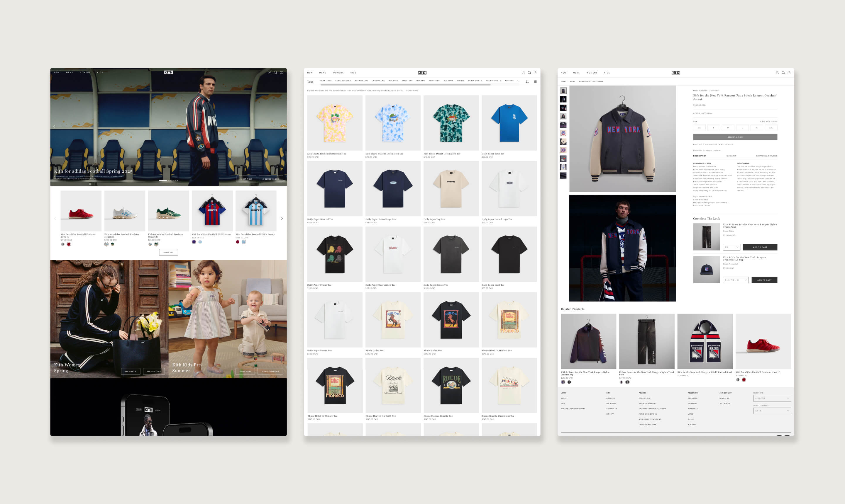Click the Kith logo over the homepage hero

click(x=169, y=72)
